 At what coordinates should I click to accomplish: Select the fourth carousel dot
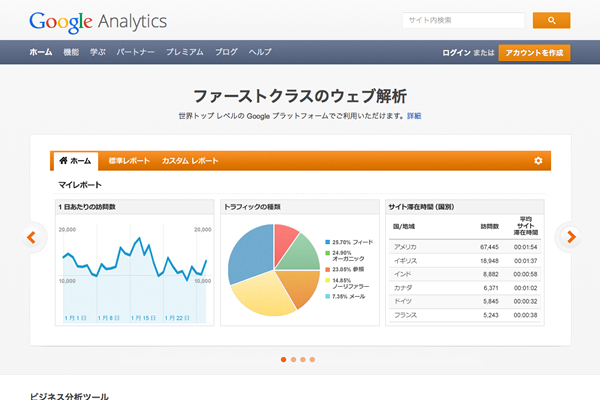pyautogui.click(x=312, y=359)
